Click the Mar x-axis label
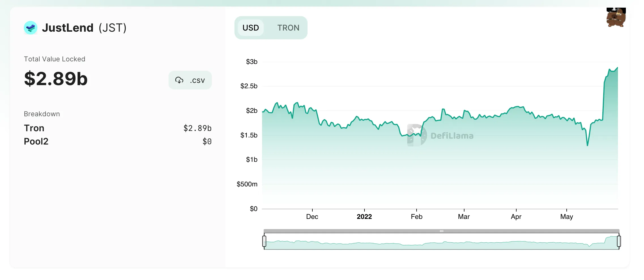This screenshot has width=644, height=280. [x=464, y=217]
